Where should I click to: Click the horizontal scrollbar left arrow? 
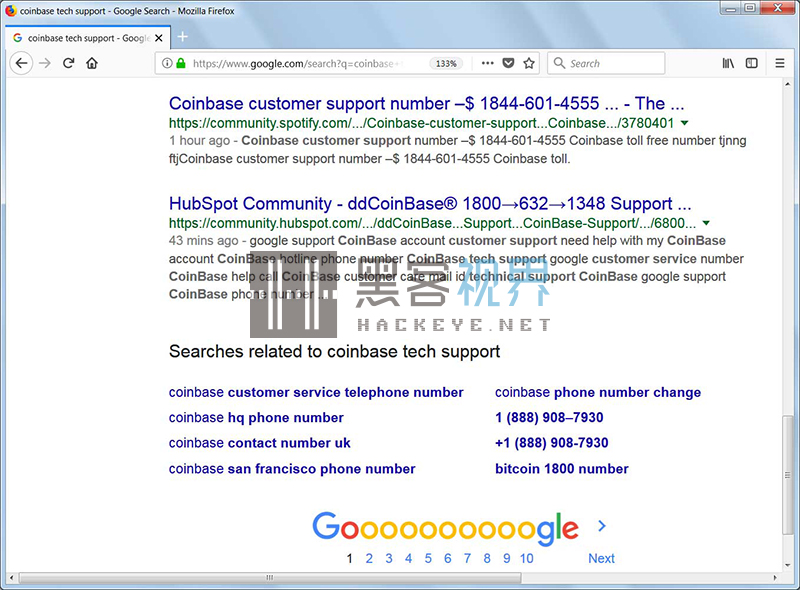pos(12,578)
